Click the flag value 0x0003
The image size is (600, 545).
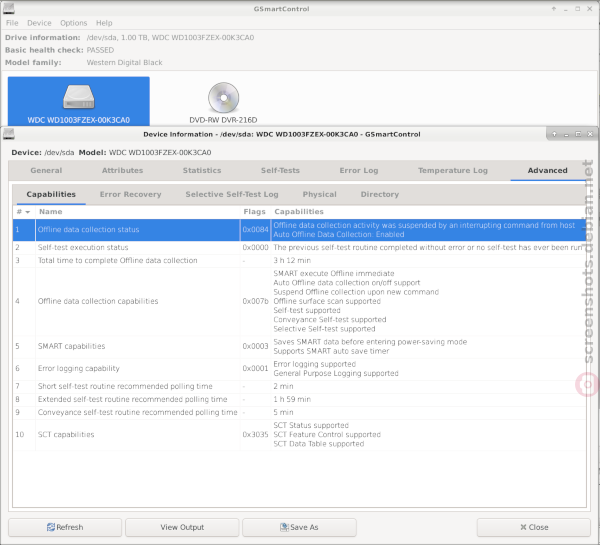click(x=255, y=346)
